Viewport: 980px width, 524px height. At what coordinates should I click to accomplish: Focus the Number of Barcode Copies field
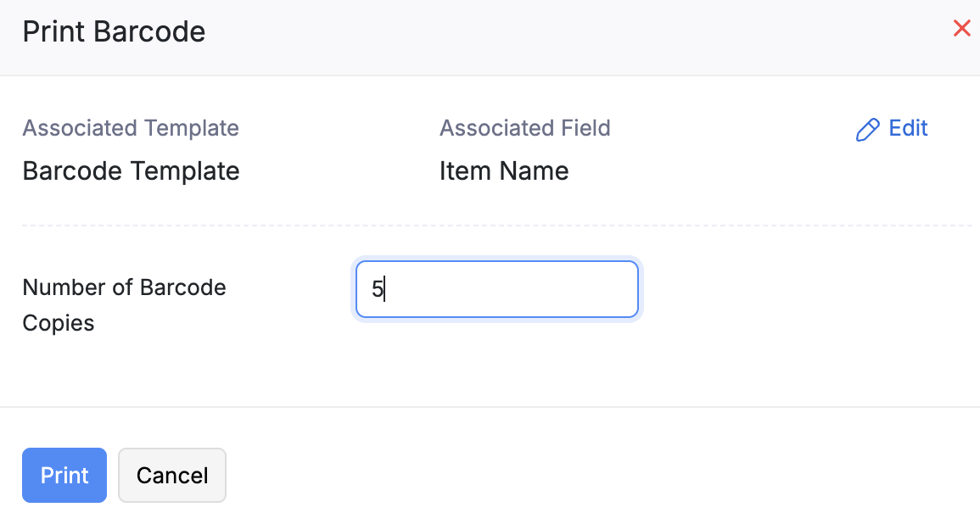point(496,289)
